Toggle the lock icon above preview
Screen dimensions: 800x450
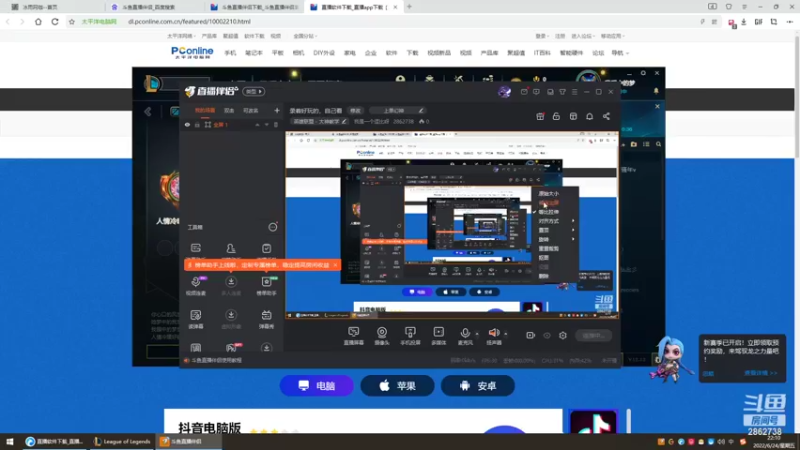coord(556,116)
